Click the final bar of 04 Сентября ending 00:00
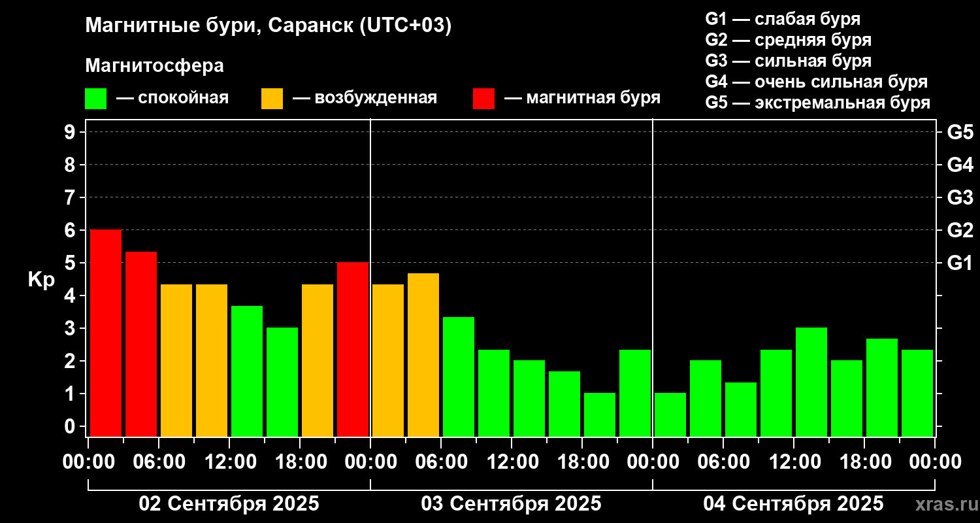Screen dimensions: 980x523 [x=917, y=394]
